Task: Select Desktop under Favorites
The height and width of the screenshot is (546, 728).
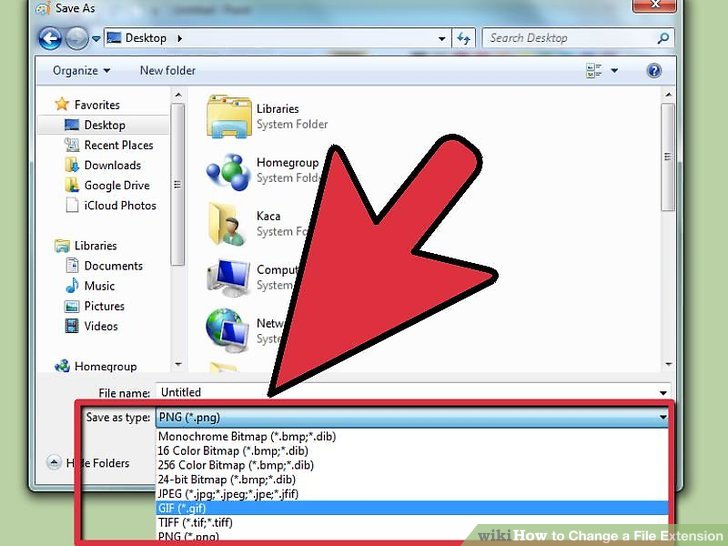Action: (104, 125)
